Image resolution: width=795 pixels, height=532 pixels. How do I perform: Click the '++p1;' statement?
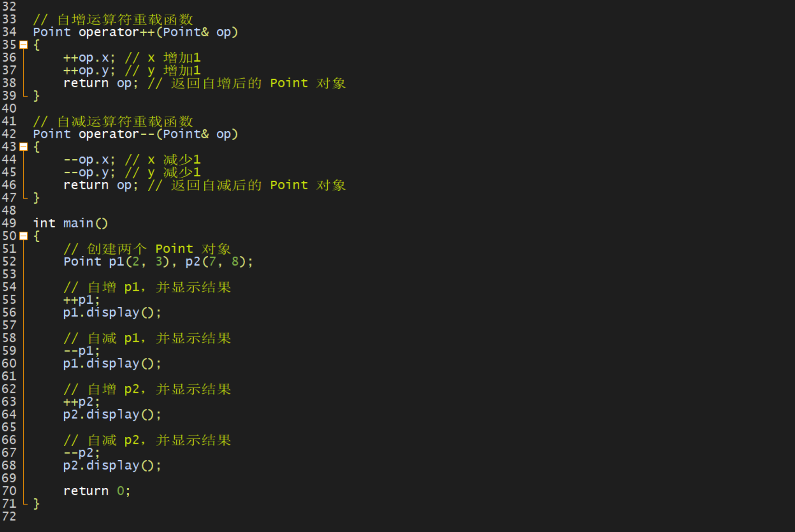82,300
